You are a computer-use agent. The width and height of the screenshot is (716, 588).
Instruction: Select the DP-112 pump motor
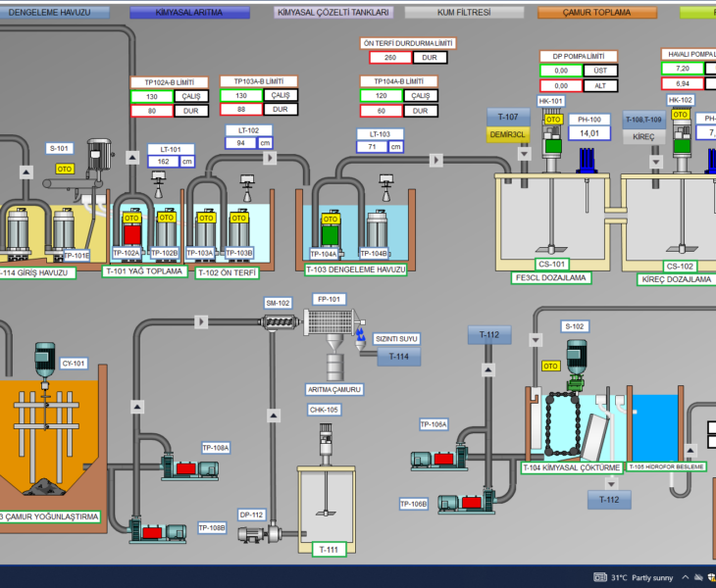[x=252, y=534]
